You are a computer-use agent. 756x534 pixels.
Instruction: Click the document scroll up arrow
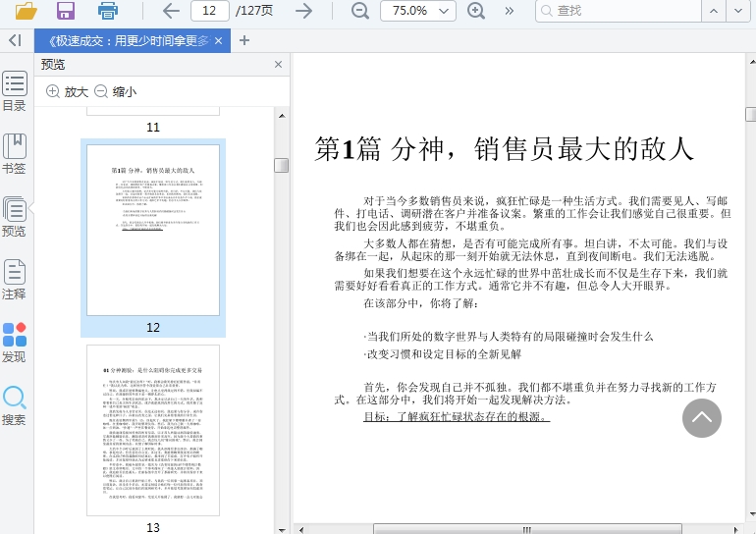pos(751,62)
